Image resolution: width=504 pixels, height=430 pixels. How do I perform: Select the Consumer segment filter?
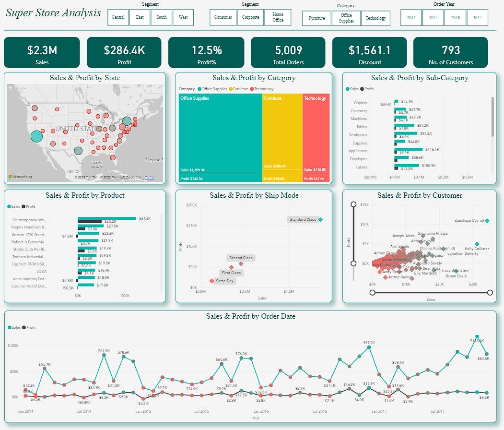point(223,17)
